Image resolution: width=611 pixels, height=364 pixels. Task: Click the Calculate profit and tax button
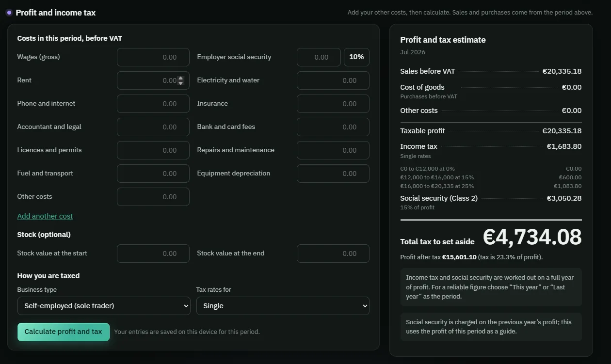tap(64, 332)
